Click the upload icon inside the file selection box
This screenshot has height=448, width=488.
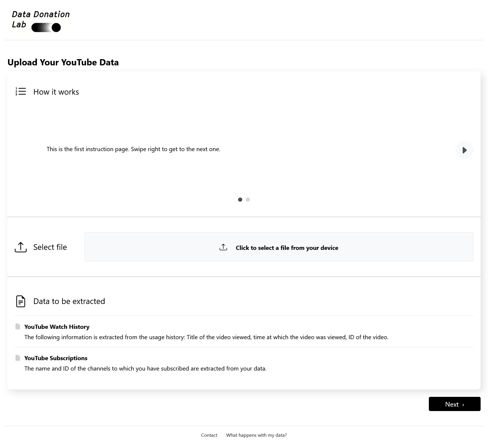pyautogui.click(x=223, y=247)
